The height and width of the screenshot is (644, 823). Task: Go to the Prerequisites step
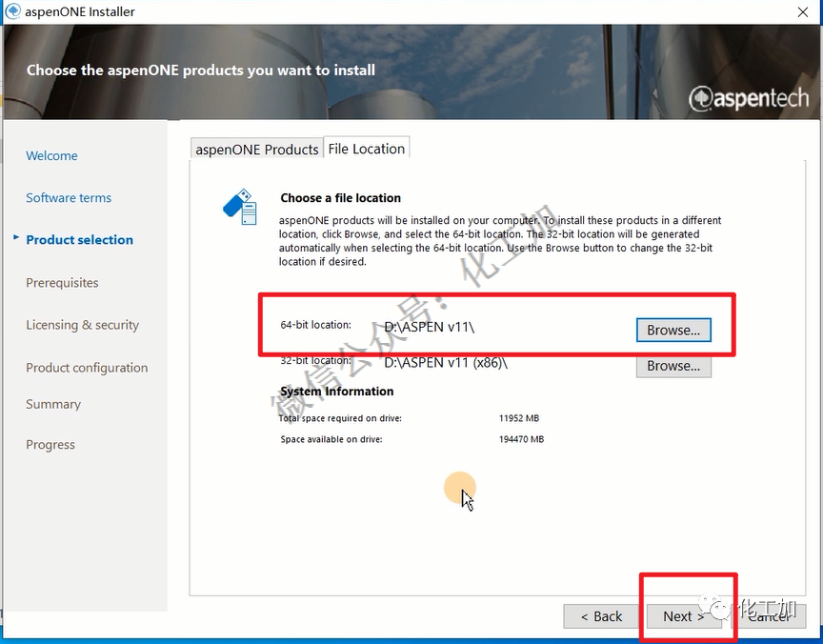[x=62, y=282]
